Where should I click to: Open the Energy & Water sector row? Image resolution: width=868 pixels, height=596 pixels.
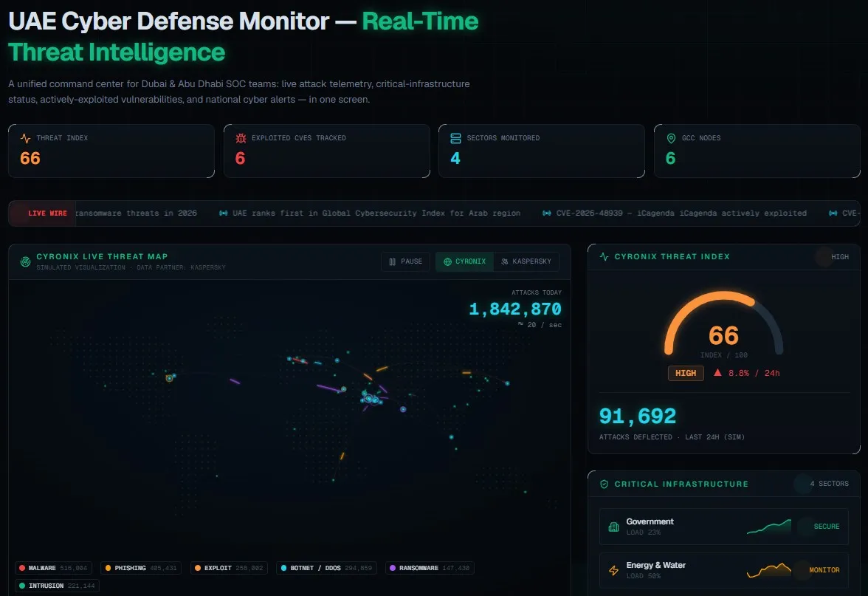pyautogui.click(x=724, y=570)
